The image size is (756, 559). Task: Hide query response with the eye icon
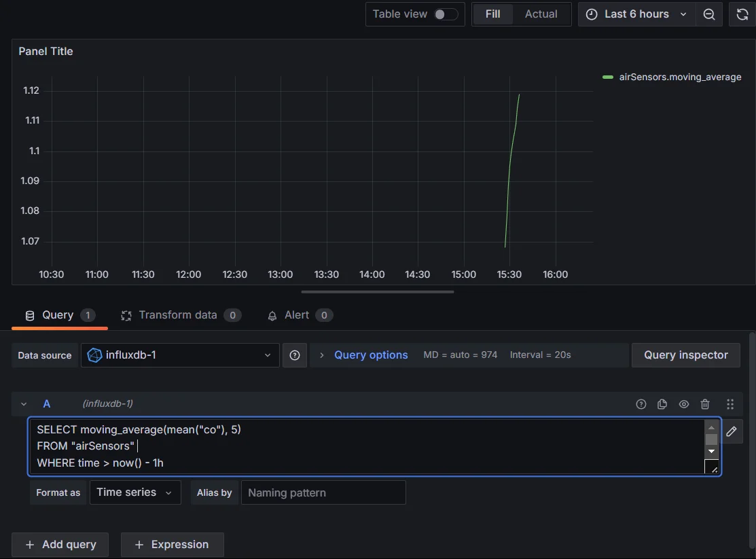(684, 404)
